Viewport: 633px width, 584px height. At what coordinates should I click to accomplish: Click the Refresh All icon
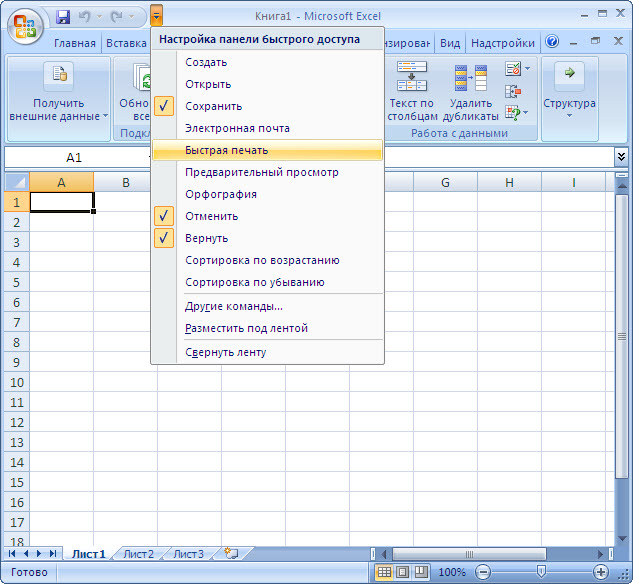point(142,76)
